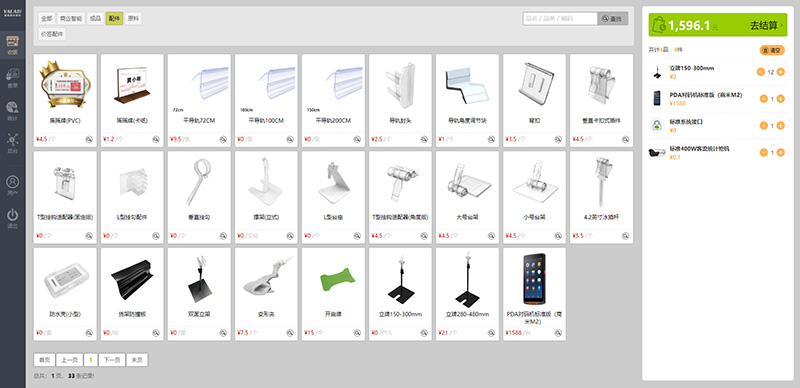Increase quantity of 立牌150-300mm in cart
Image resolution: width=800 pixels, height=388 pixels.
[780, 72]
